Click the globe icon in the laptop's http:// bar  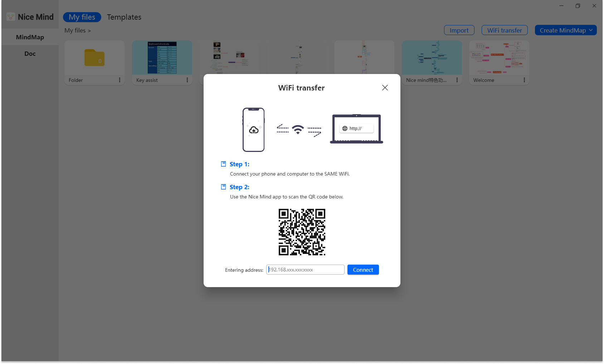[345, 128]
